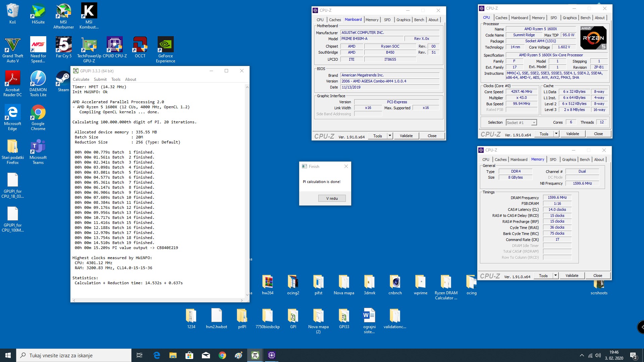The image size is (644, 362).
Task: Open File Explorer from the taskbar
Action: point(173,355)
